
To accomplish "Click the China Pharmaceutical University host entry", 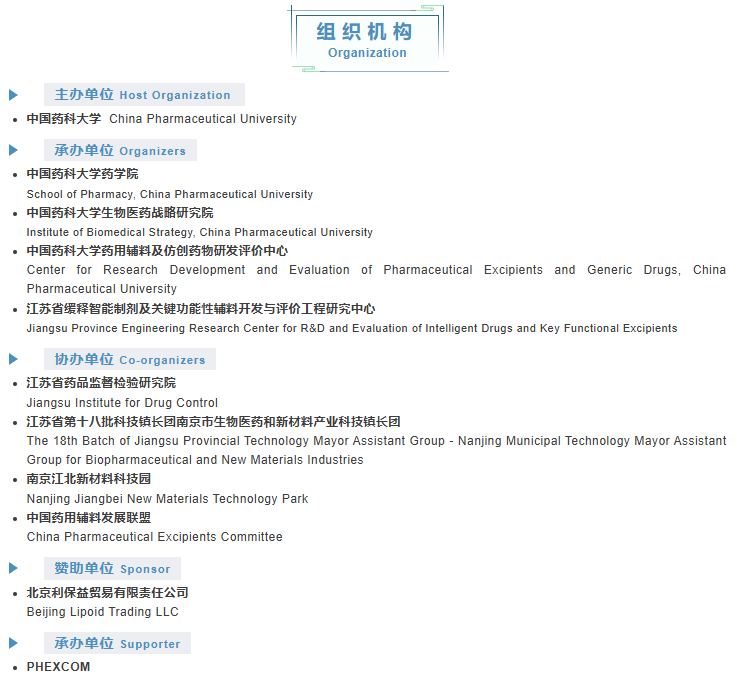I will coord(162,119).
